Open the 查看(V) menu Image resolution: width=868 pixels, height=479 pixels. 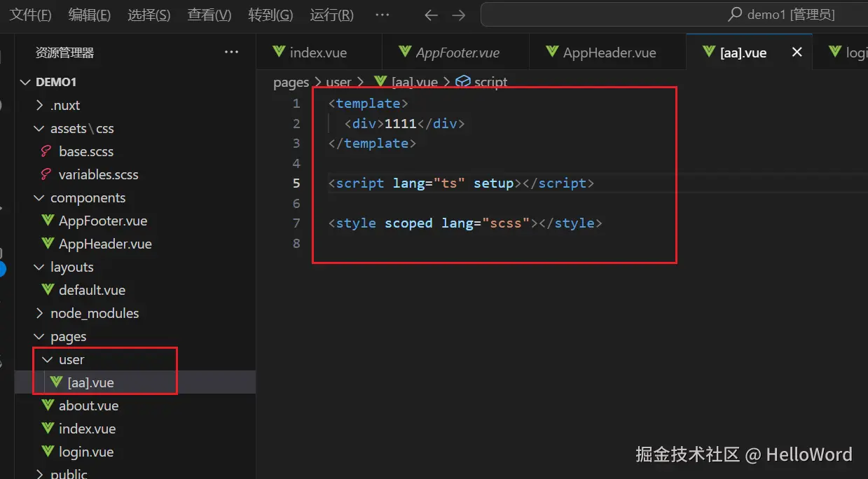(x=209, y=15)
